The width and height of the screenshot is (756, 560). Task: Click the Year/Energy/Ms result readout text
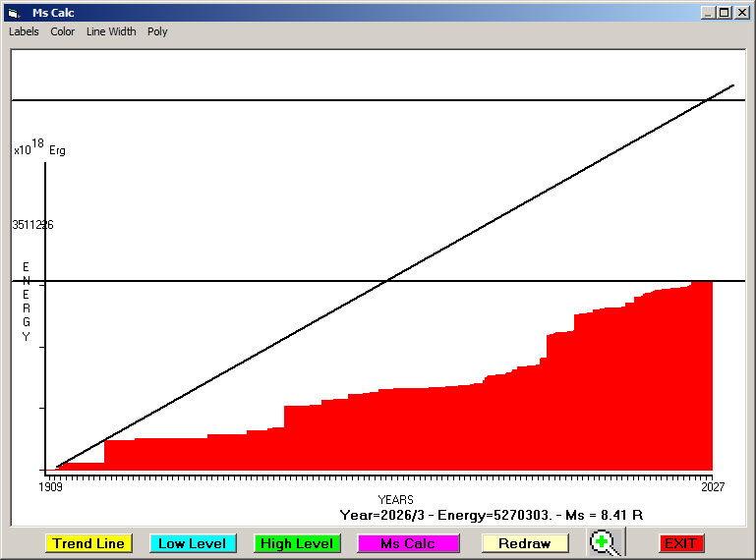tap(491, 515)
